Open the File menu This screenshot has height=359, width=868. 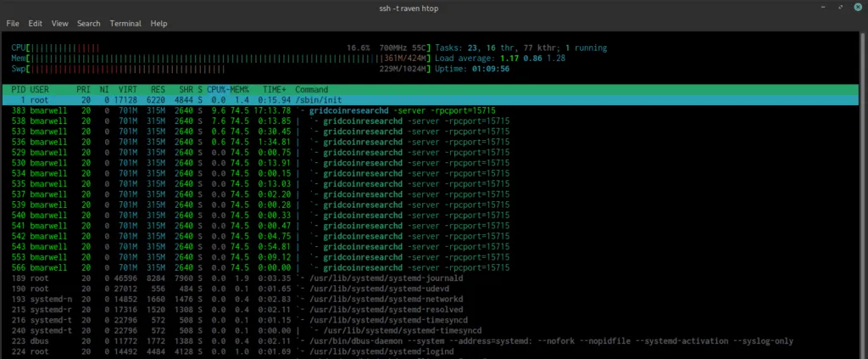pos(13,24)
